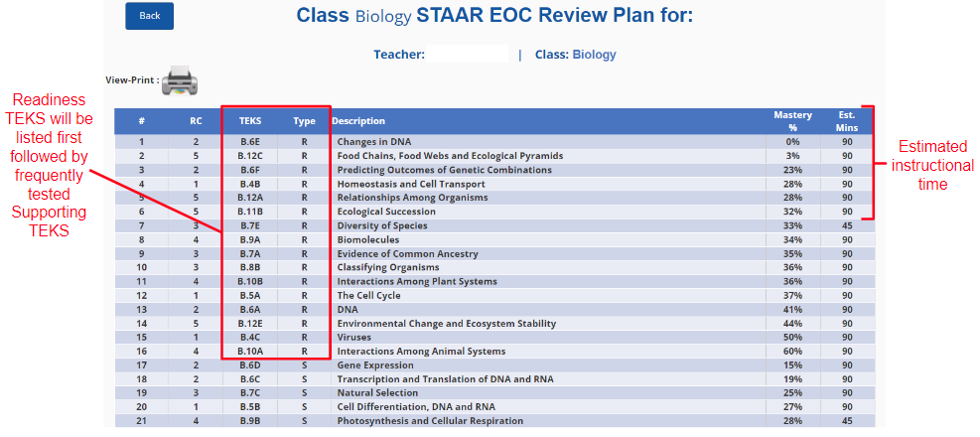The image size is (980, 437).
Task: Select Interactions Among Plant Systems
Action: point(417,281)
